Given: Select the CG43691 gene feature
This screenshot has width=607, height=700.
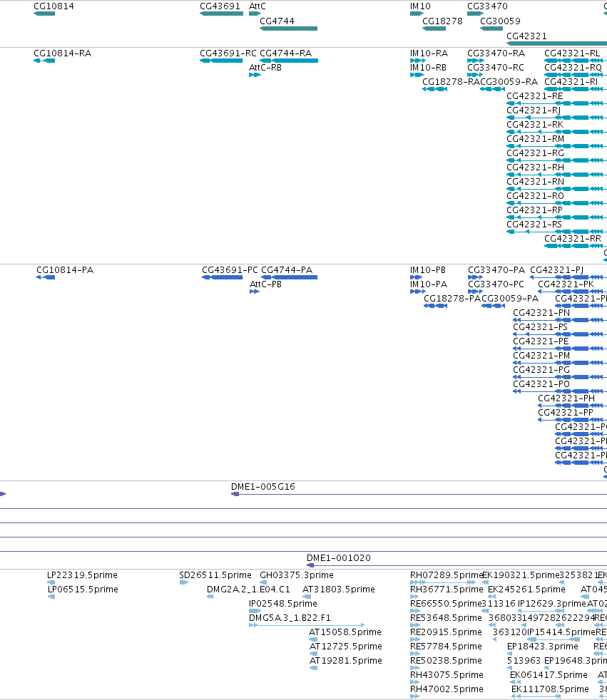Looking at the screenshot, I should [x=222, y=14].
